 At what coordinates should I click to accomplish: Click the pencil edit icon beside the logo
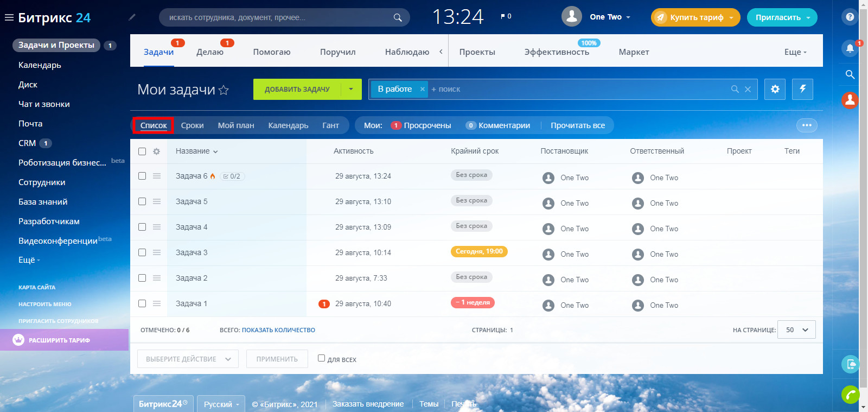point(132,17)
